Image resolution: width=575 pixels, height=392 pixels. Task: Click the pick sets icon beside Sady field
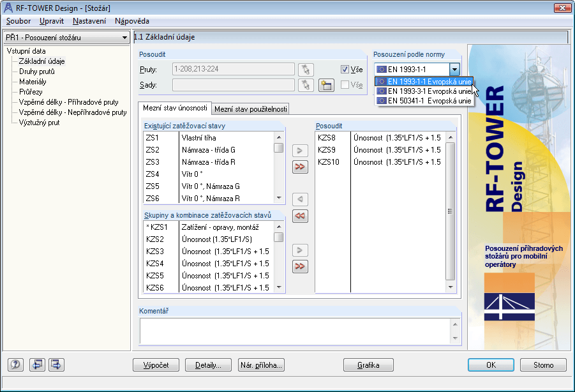coord(306,85)
